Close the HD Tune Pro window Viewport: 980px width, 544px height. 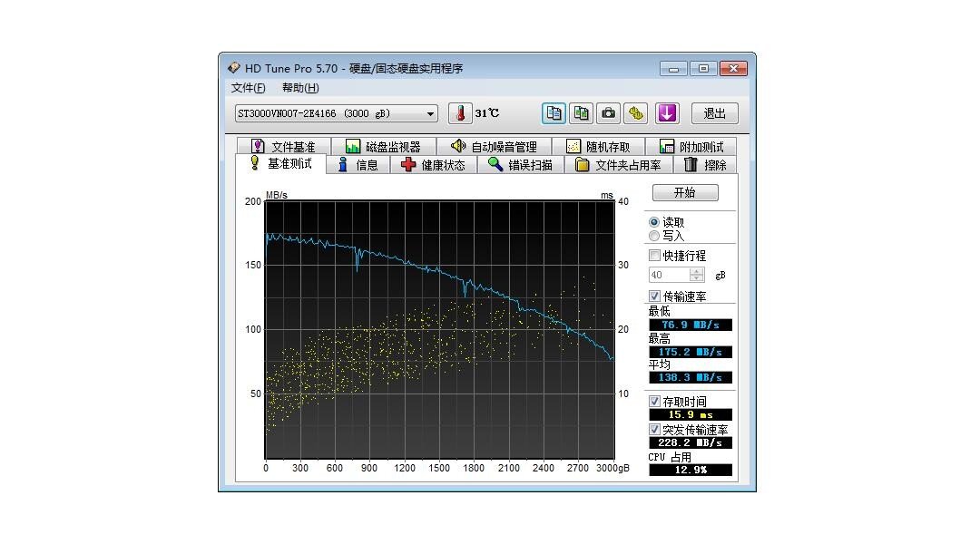734,68
